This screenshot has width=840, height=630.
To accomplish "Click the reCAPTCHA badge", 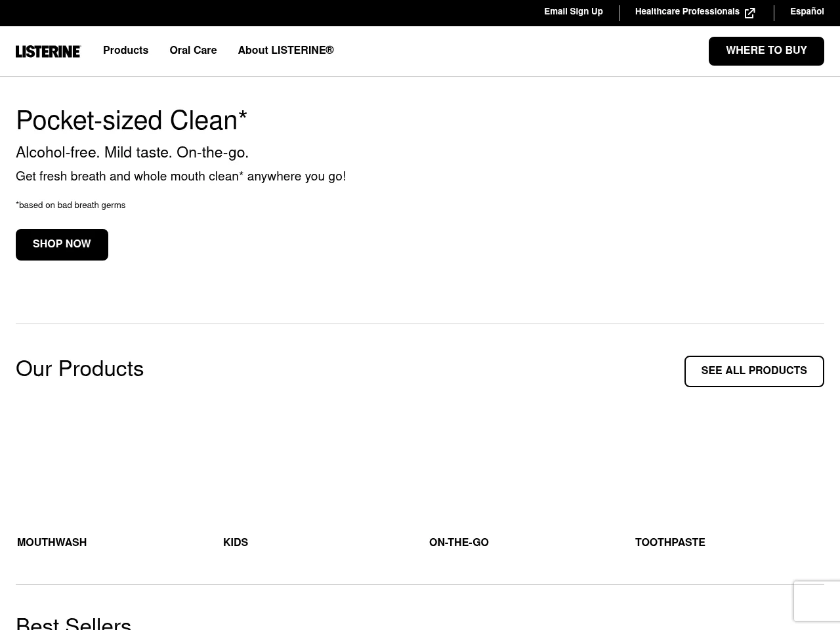I will point(817,601).
